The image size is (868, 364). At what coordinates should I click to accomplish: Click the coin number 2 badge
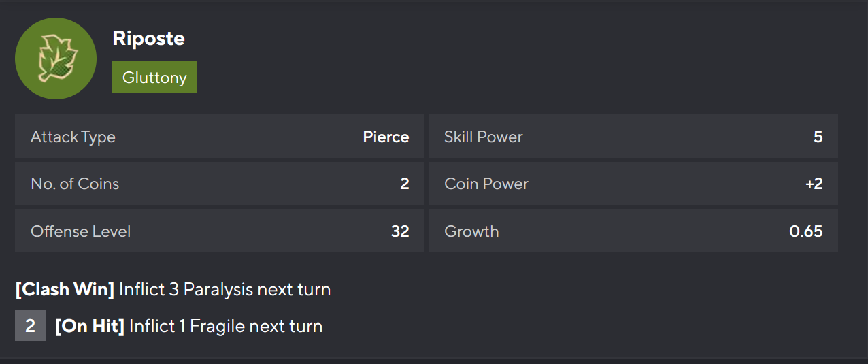30,326
